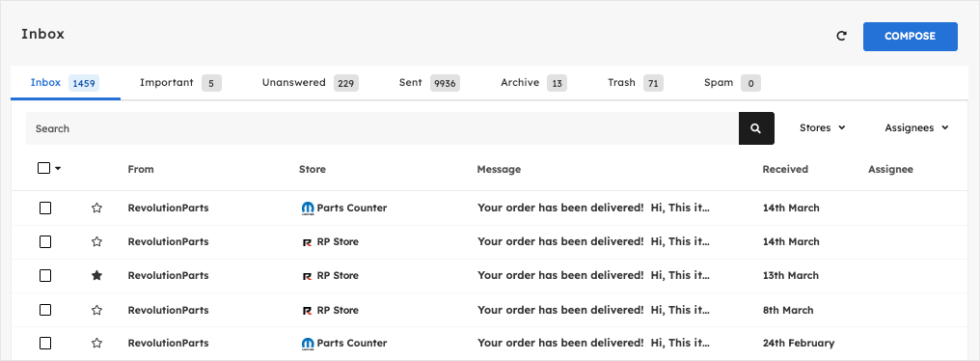Open the Trash tab
The height and width of the screenshot is (361, 980).
pyautogui.click(x=635, y=83)
